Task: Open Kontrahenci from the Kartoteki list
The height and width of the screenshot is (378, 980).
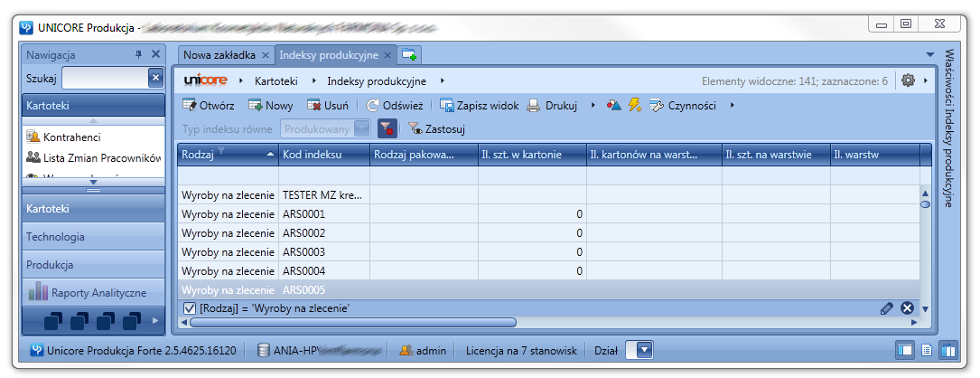Action: pyautogui.click(x=71, y=137)
